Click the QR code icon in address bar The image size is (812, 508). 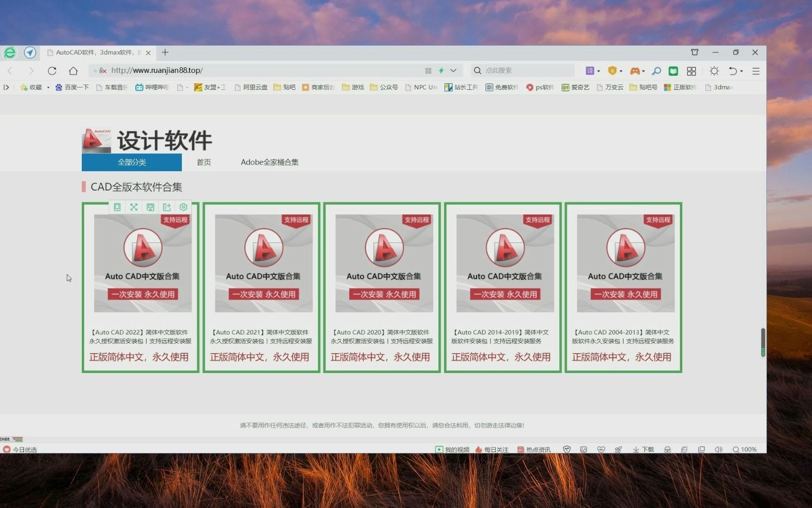(428, 71)
